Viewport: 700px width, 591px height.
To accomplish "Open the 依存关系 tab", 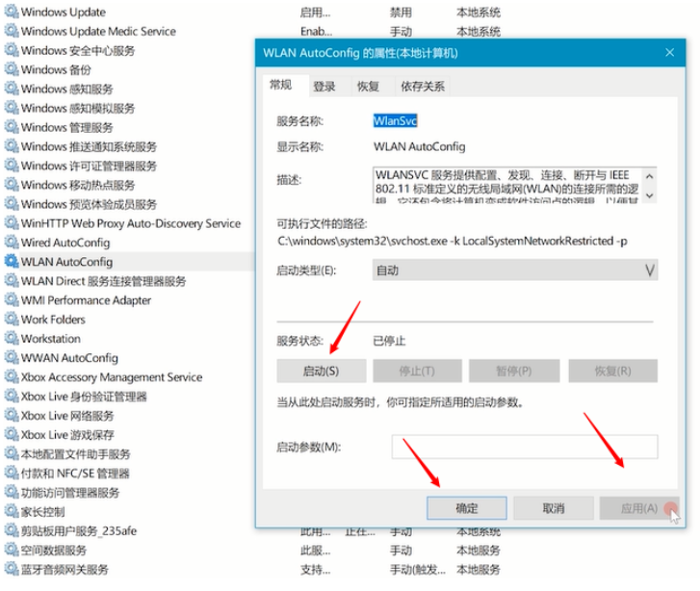I will coord(423,87).
